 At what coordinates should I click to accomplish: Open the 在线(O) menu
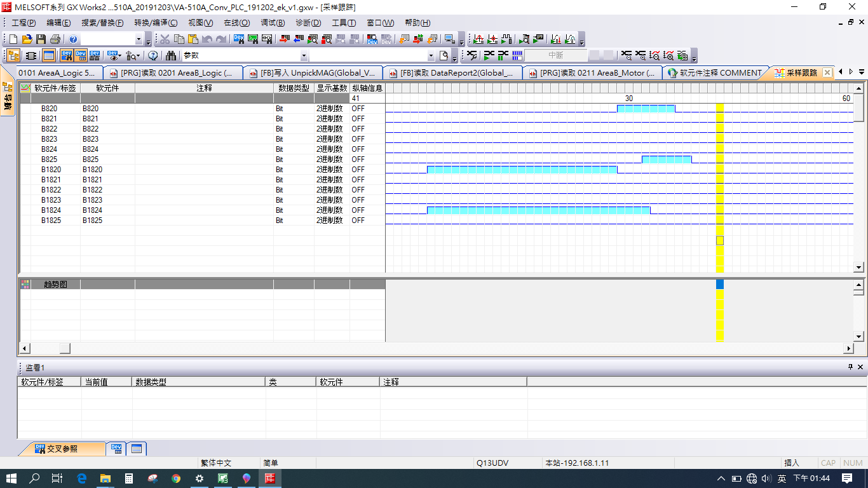(236, 23)
